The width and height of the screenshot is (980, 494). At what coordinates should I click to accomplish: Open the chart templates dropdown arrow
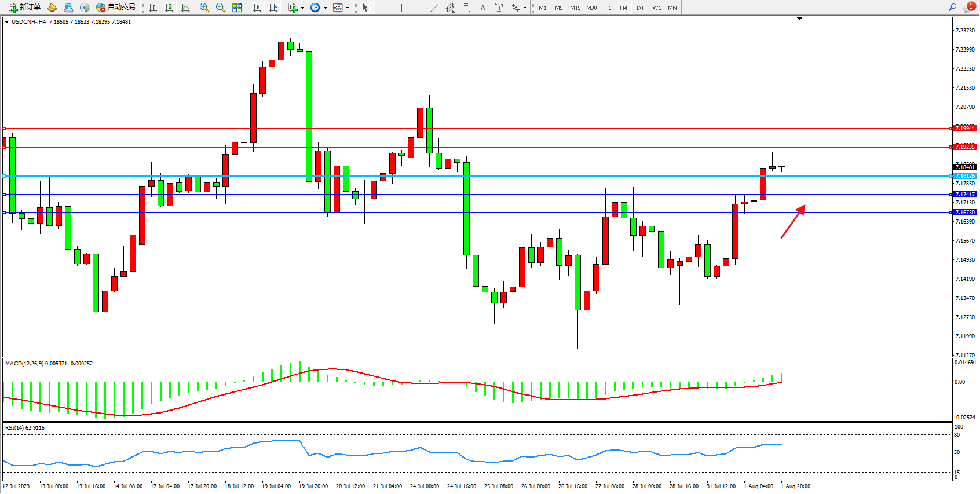pos(348,8)
